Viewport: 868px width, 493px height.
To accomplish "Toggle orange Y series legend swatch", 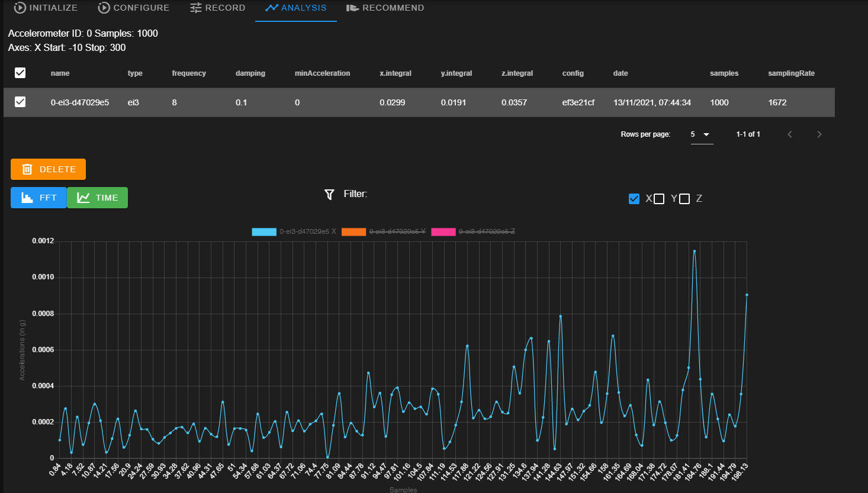I will [354, 231].
